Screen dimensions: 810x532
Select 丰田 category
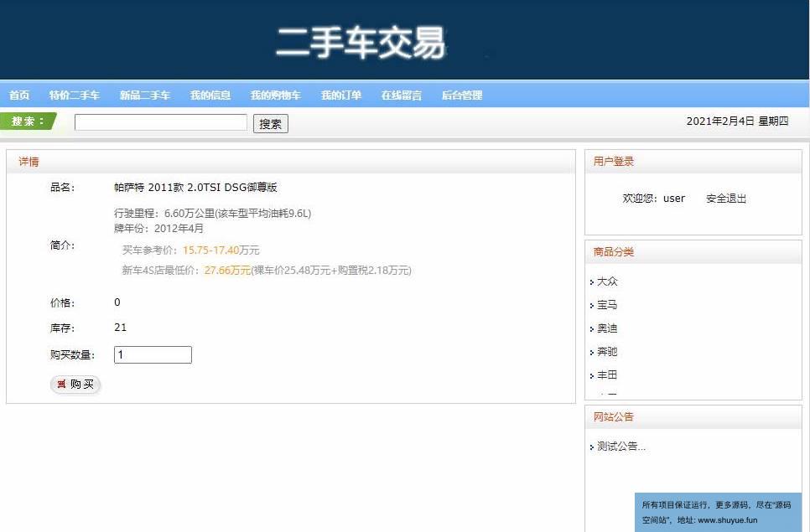(x=607, y=374)
